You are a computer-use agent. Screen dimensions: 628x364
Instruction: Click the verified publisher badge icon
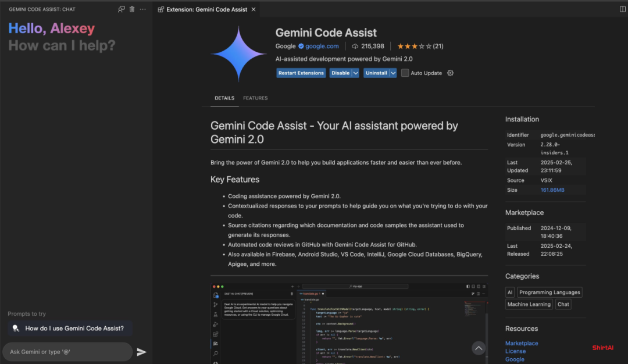[x=301, y=46]
